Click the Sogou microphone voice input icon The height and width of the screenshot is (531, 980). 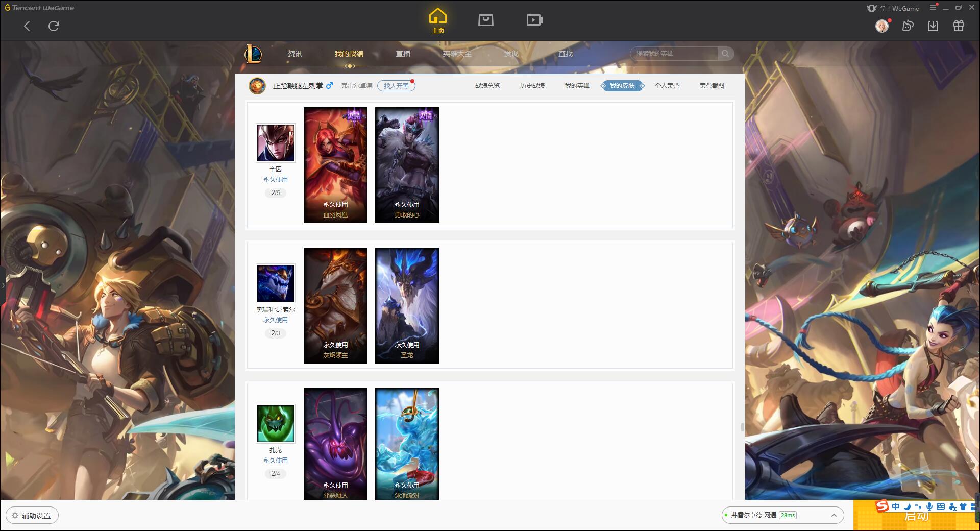click(x=929, y=506)
